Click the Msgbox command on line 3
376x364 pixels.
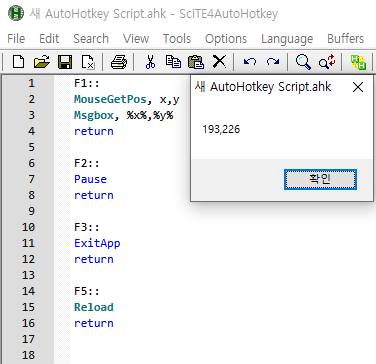tap(94, 115)
